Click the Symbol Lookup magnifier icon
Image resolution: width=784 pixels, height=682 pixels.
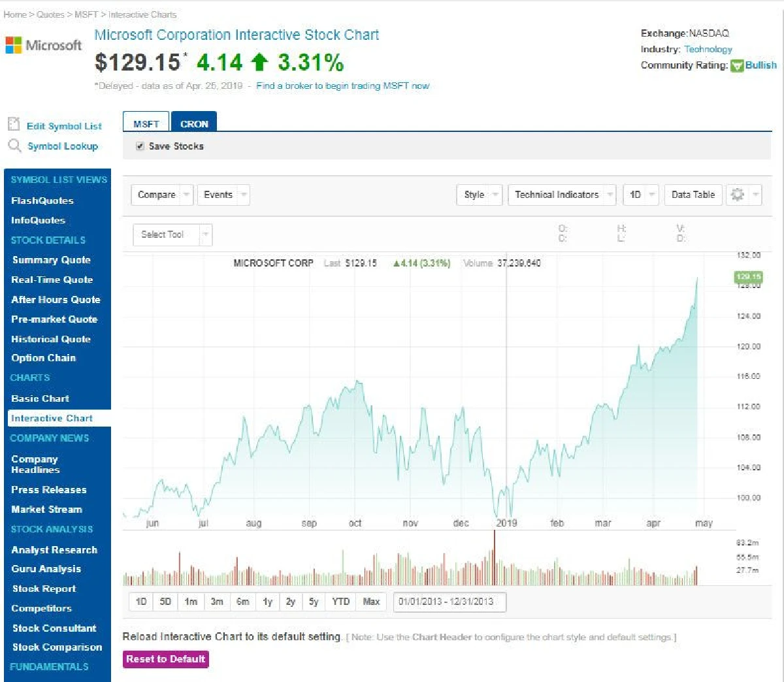pyautogui.click(x=14, y=146)
